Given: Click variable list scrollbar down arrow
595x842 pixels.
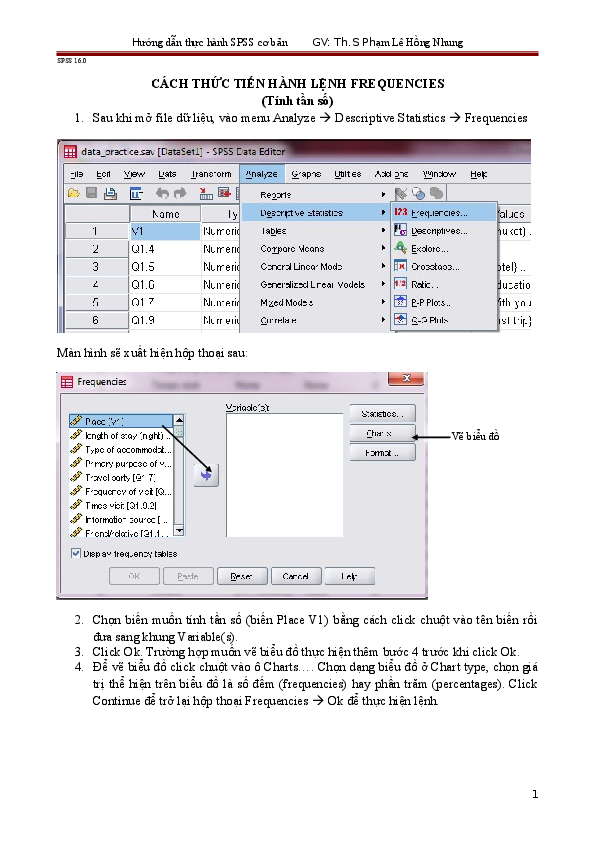Looking at the screenshot, I should (x=179, y=531).
